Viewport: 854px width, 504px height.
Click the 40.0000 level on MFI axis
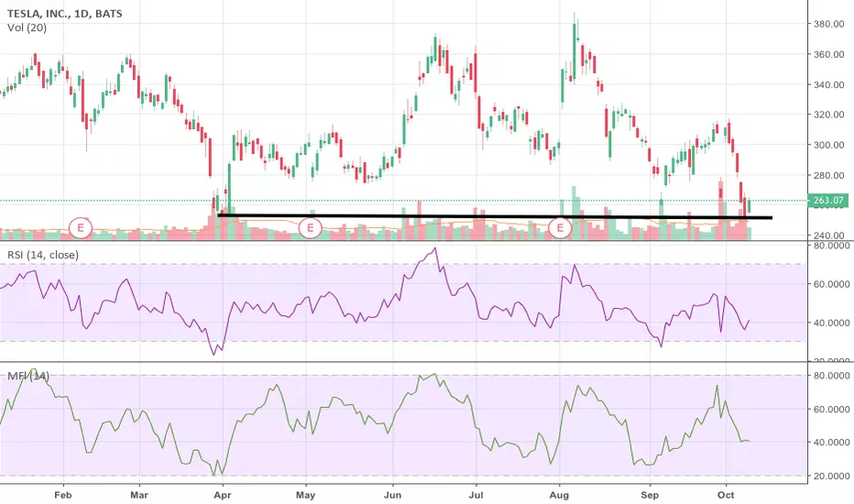(832, 443)
